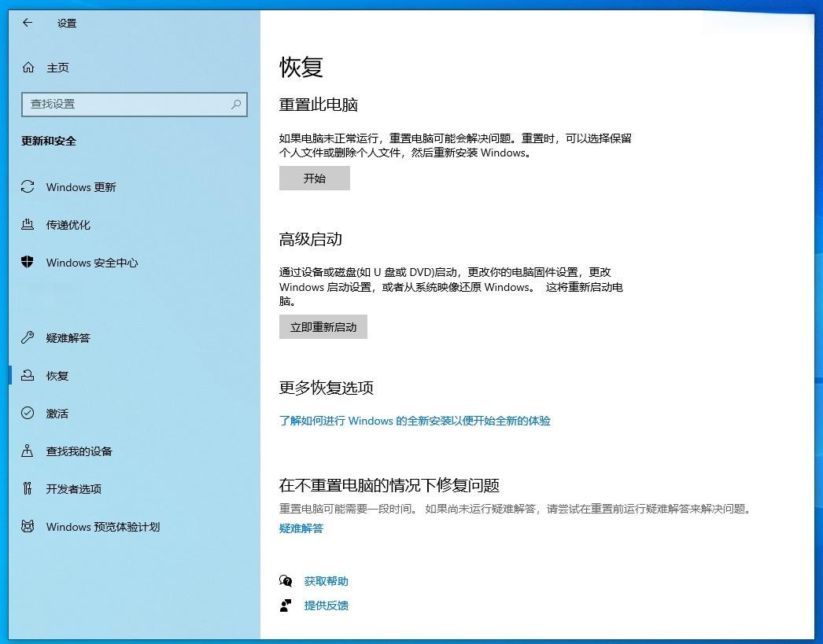Screen dimensions: 823x644
Task: Click the back arrow icon
Action: [x=28, y=23]
